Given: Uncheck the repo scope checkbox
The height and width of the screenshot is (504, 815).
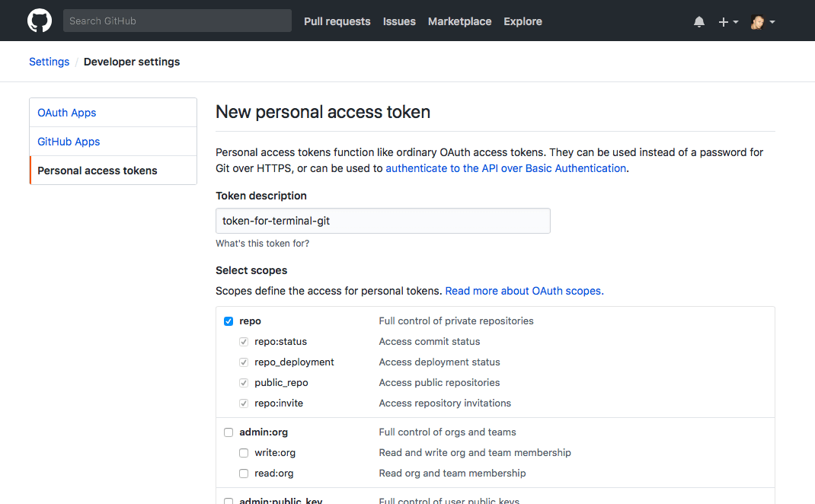Looking at the screenshot, I should pyautogui.click(x=229, y=321).
